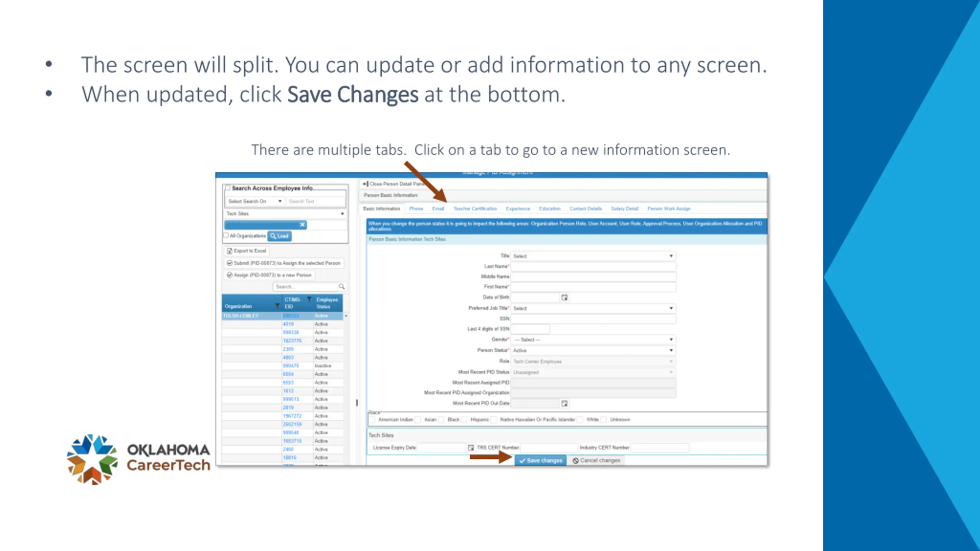980x551 pixels.
Task: Click the Cancel changes button
Action: click(x=596, y=460)
